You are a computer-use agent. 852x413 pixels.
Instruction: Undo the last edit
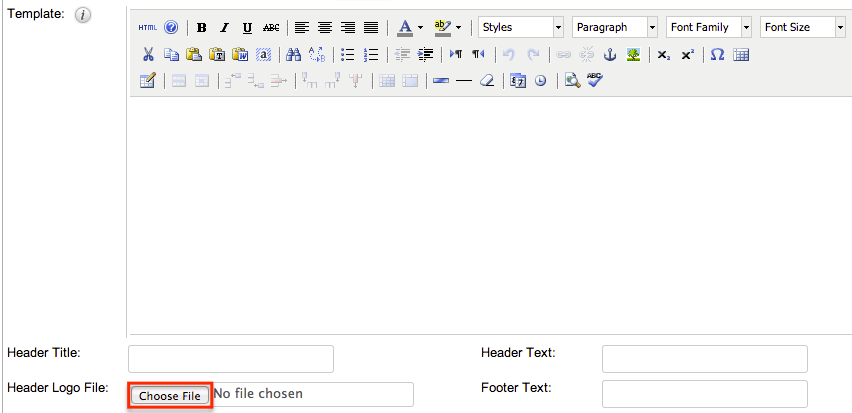pos(509,54)
